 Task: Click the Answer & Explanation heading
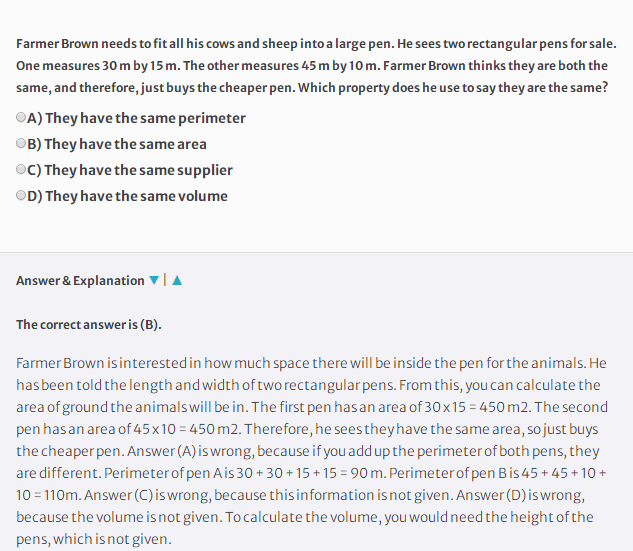pyautogui.click(x=80, y=281)
